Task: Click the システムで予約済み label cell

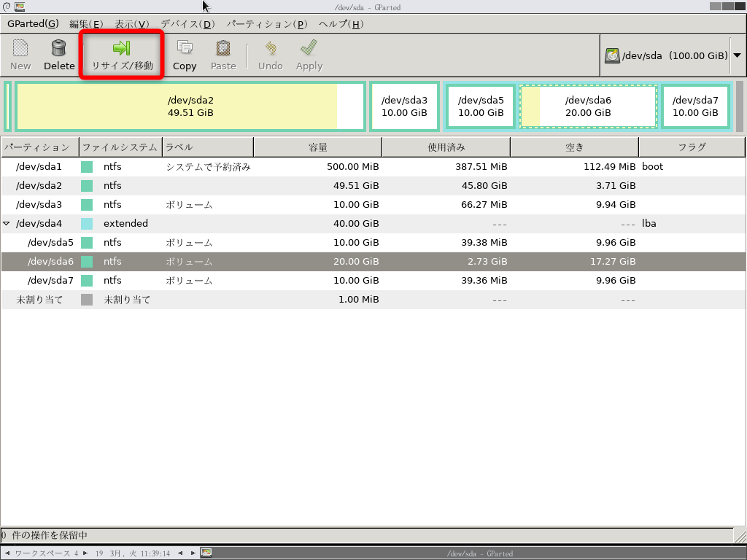Action: 208,167
